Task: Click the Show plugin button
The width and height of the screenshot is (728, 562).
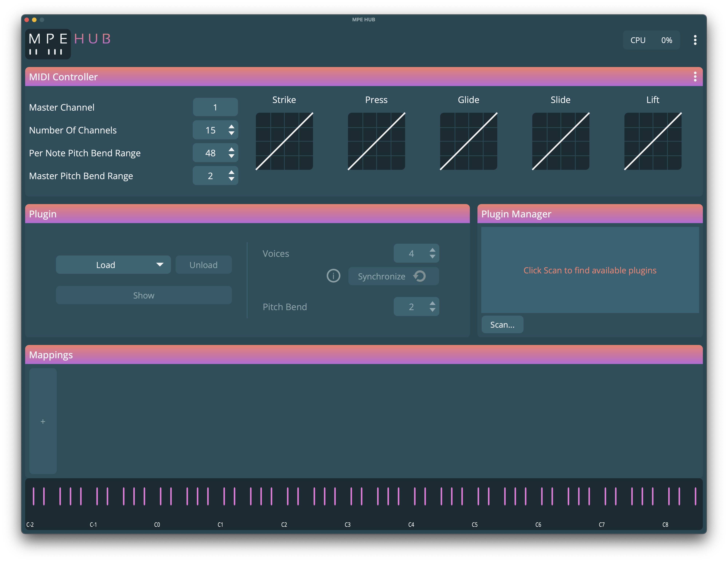Action: click(x=144, y=295)
